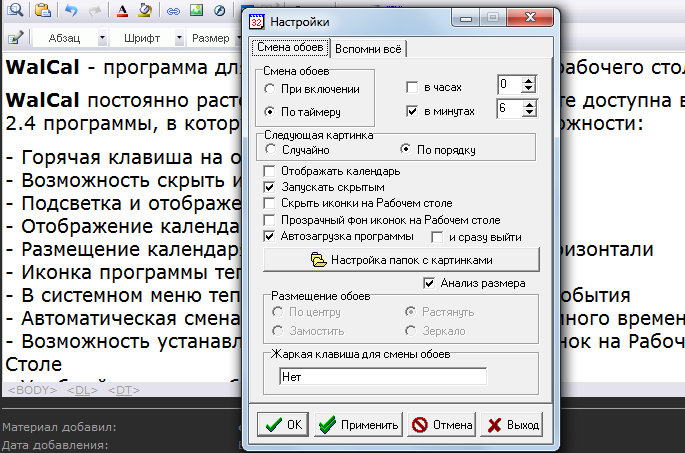Uncheck Автозагрузка программы checkbox
Viewport: 685px width, 453px height.
tap(270, 236)
